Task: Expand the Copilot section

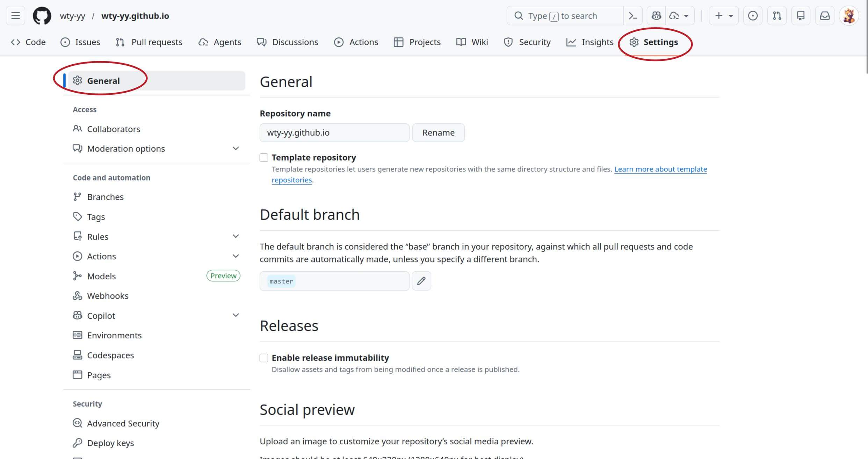Action: 157,316
